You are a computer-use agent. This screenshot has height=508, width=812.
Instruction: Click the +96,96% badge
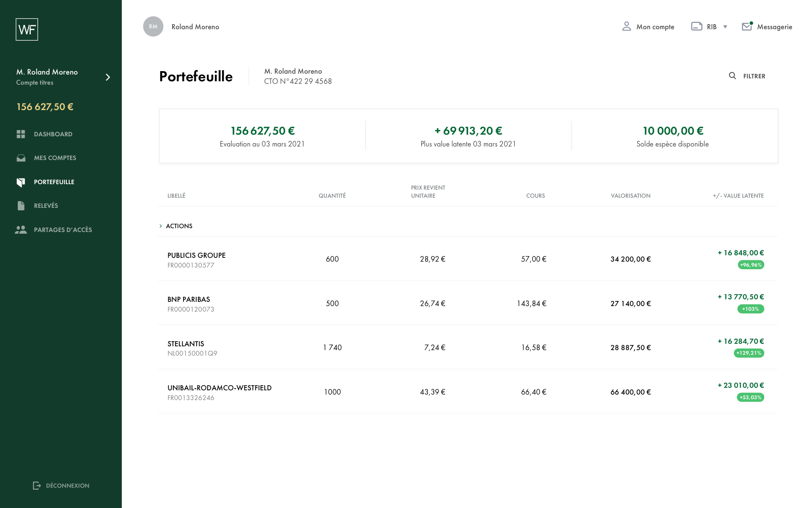(x=751, y=265)
